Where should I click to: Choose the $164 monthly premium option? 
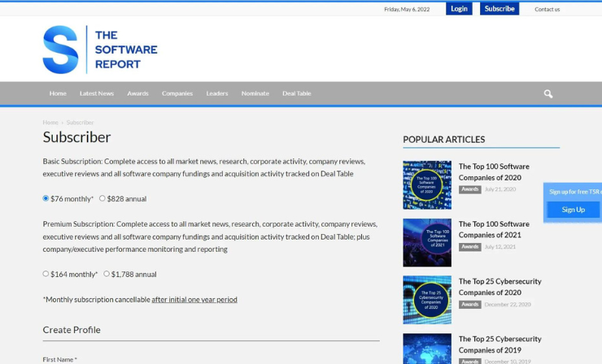tap(46, 274)
